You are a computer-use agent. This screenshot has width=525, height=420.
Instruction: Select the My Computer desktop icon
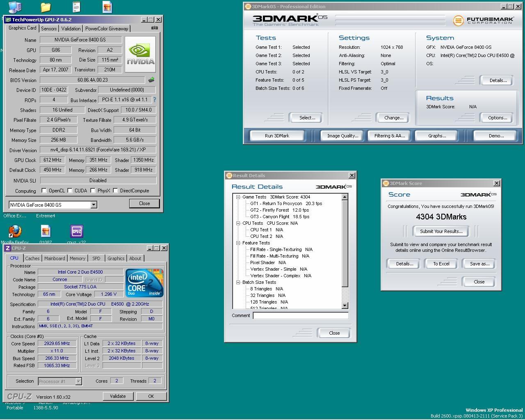15,7
